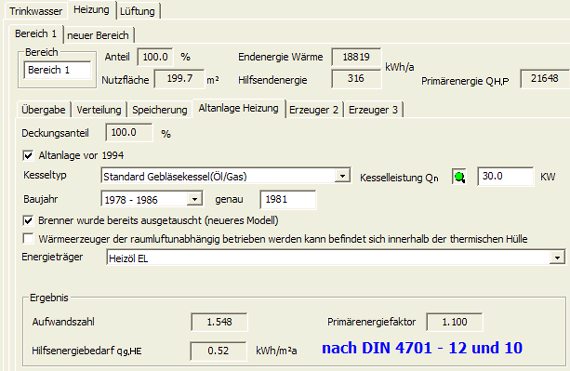Click the Kesseltyp label
This screenshot has width=570, height=371.
(x=45, y=175)
